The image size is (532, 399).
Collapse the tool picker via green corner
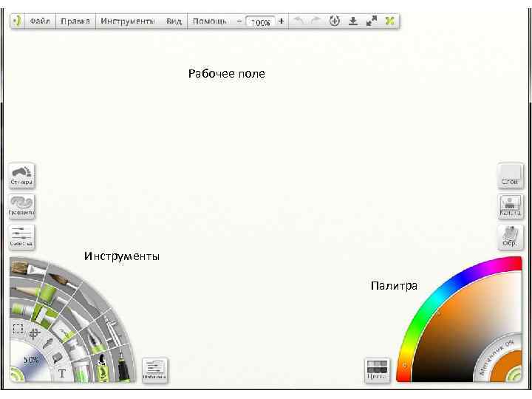point(16,376)
